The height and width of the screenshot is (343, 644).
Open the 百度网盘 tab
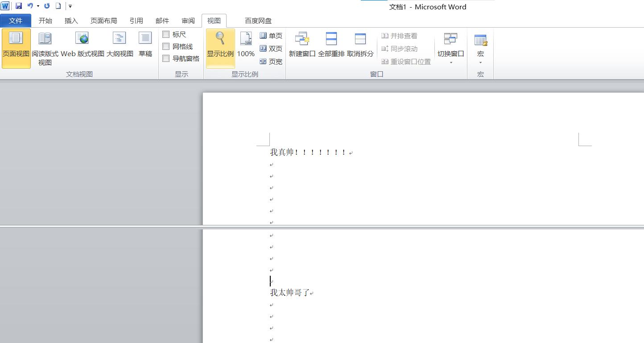(x=258, y=20)
